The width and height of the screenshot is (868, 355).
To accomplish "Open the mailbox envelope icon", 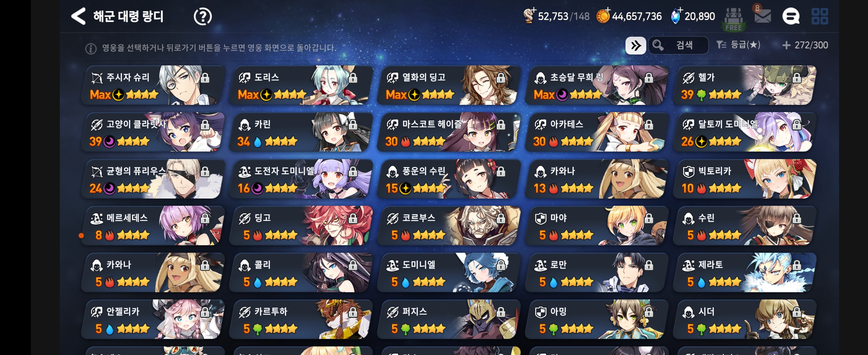I will [x=762, y=16].
